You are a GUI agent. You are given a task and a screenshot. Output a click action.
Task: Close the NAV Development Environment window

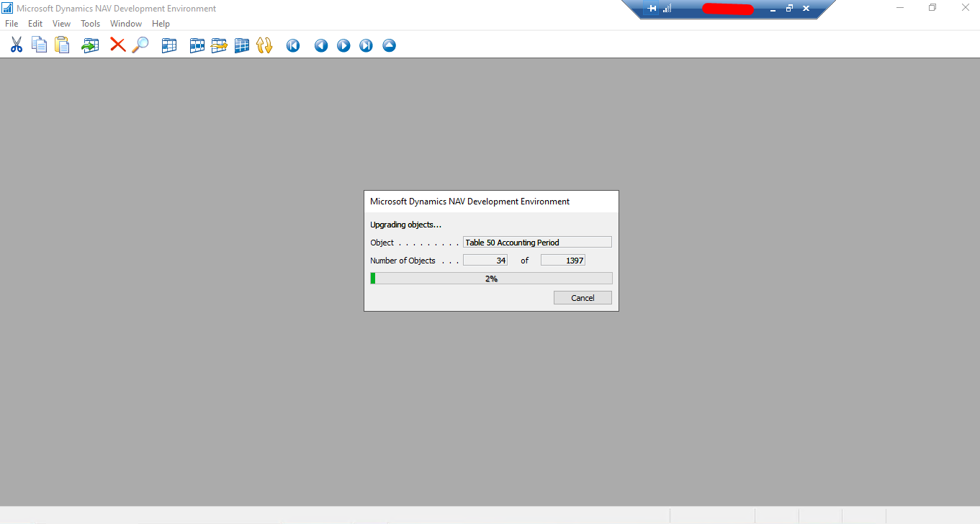[x=965, y=8]
